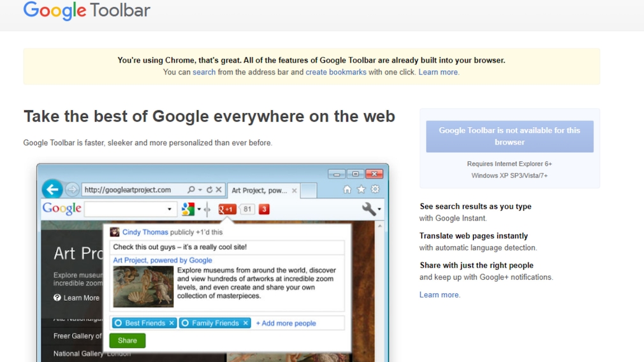Click the Google logo on the toolbar
This screenshot has width=644, height=362.
62,208
